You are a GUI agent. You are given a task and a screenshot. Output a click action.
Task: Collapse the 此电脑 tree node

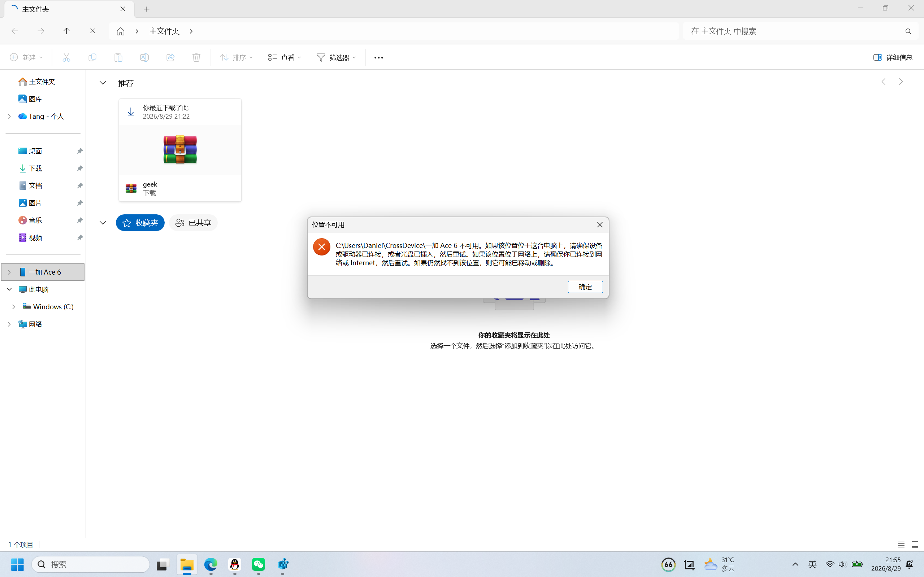click(x=9, y=289)
